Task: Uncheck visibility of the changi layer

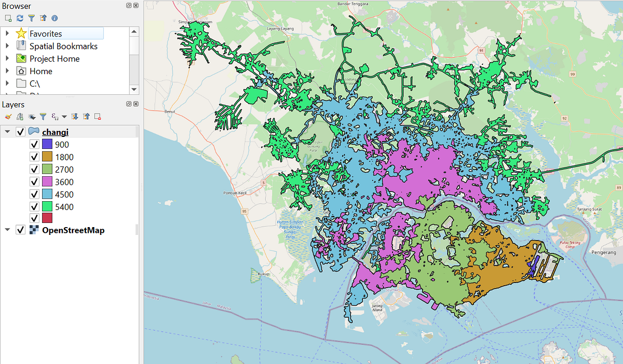Action: point(21,131)
